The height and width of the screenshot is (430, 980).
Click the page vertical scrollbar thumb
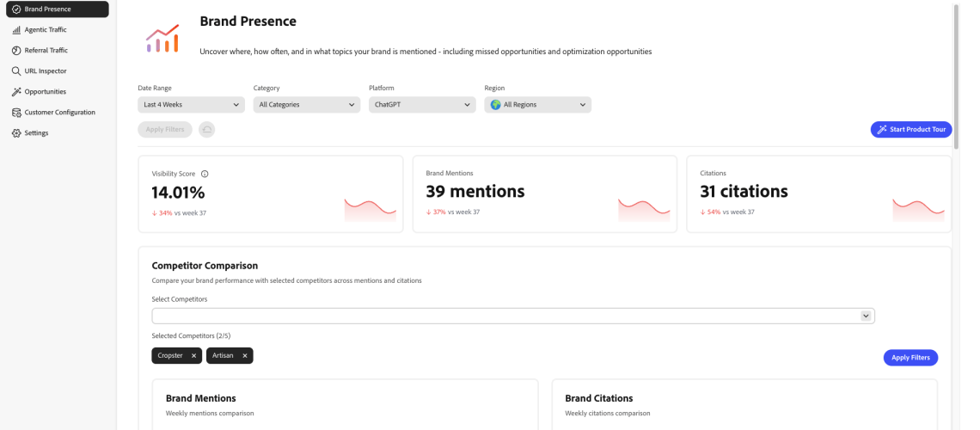click(956, 77)
